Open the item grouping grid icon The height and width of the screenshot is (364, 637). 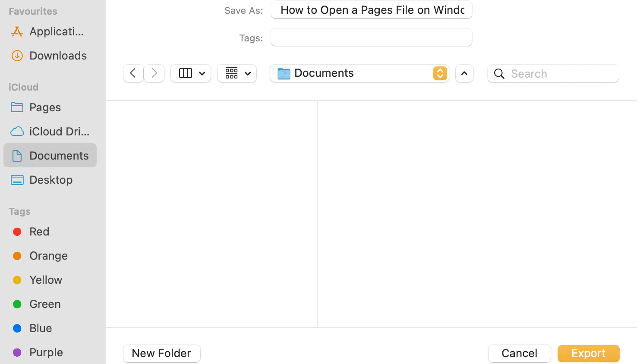tap(232, 73)
